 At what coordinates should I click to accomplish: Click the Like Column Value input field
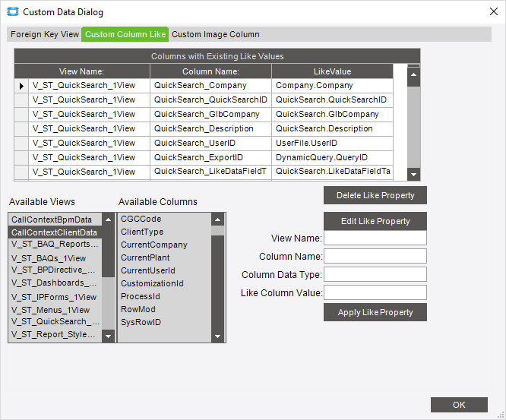pyautogui.click(x=375, y=292)
